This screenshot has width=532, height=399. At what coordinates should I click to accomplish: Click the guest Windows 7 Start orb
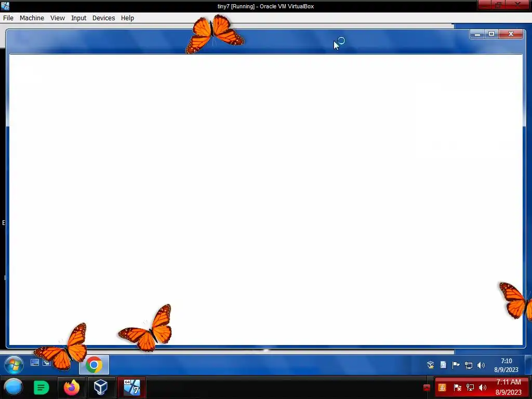pos(14,365)
